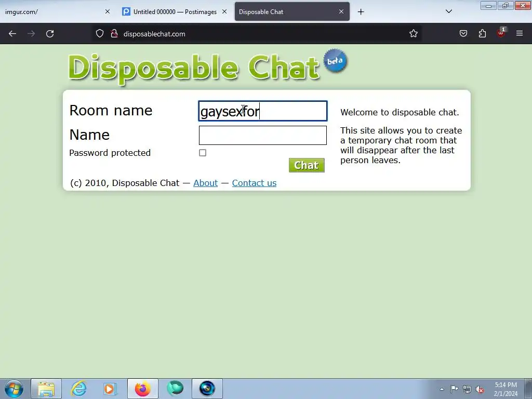Open File Explorer from the taskbar

click(x=46, y=389)
